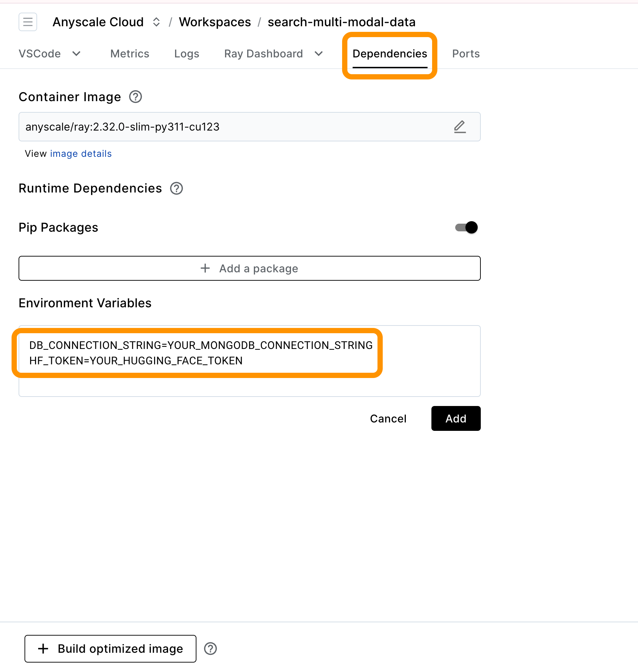
Task: Switch to the Metrics tab
Action: click(130, 54)
